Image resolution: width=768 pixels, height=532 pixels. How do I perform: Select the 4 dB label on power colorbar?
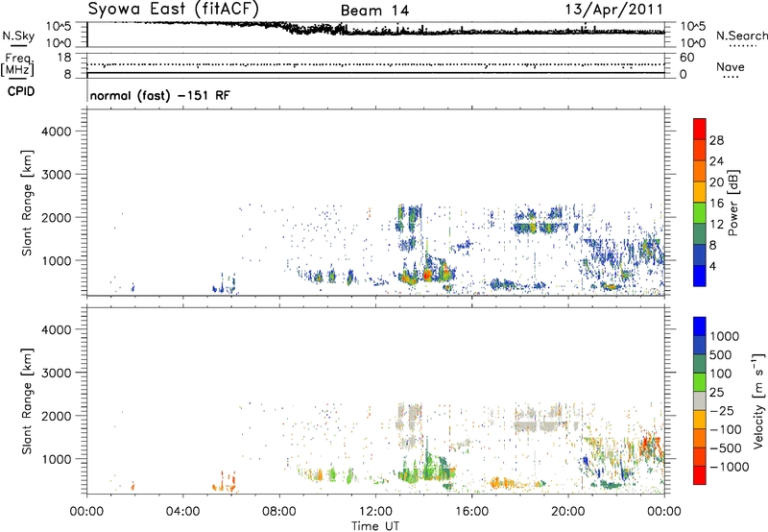[712, 266]
